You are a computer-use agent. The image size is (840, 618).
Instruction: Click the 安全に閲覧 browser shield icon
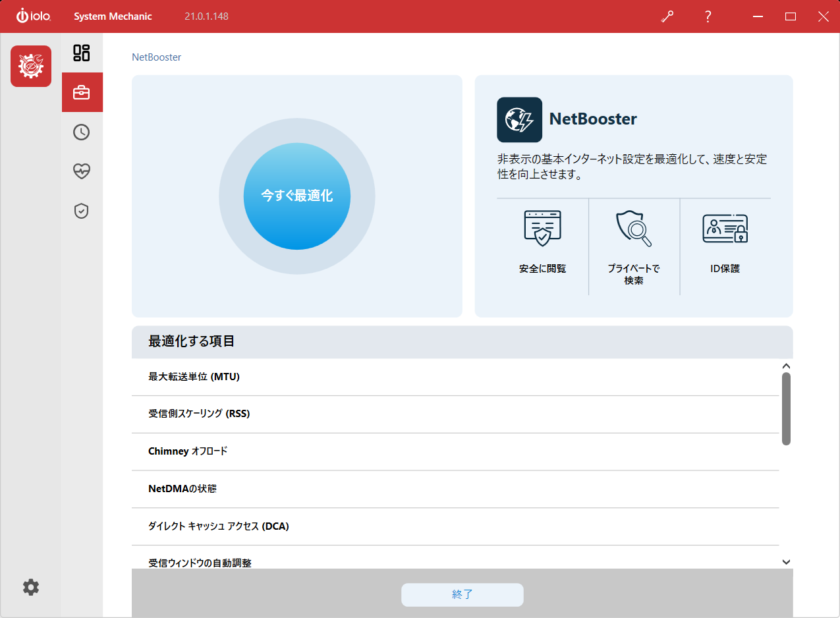click(x=542, y=228)
